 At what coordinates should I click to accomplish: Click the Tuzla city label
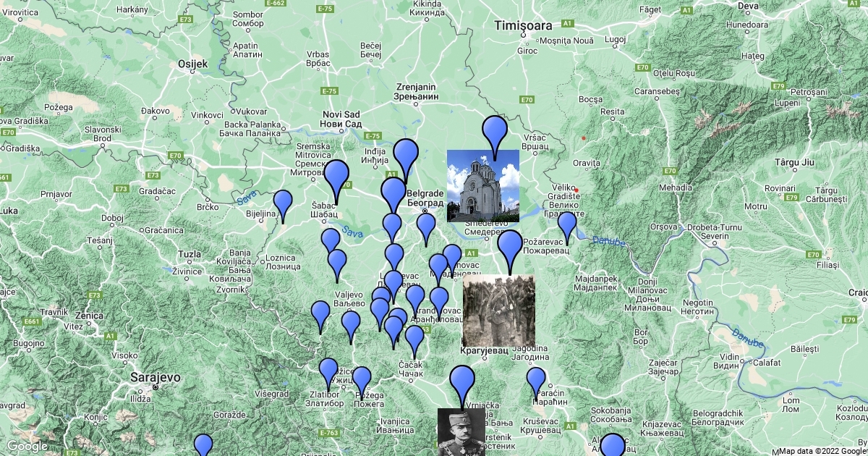click(x=189, y=255)
